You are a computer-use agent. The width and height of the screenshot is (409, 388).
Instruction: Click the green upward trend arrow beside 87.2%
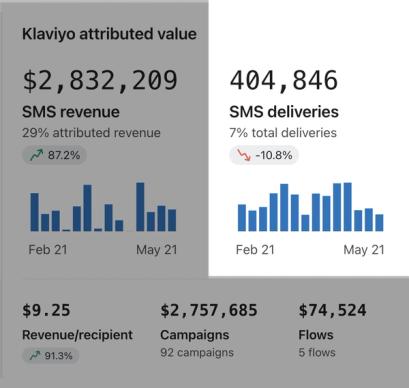click(x=36, y=155)
